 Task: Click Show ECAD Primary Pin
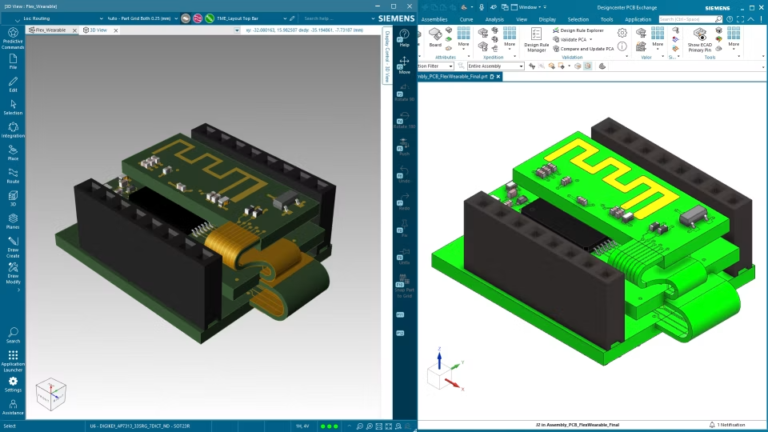tap(699, 40)
